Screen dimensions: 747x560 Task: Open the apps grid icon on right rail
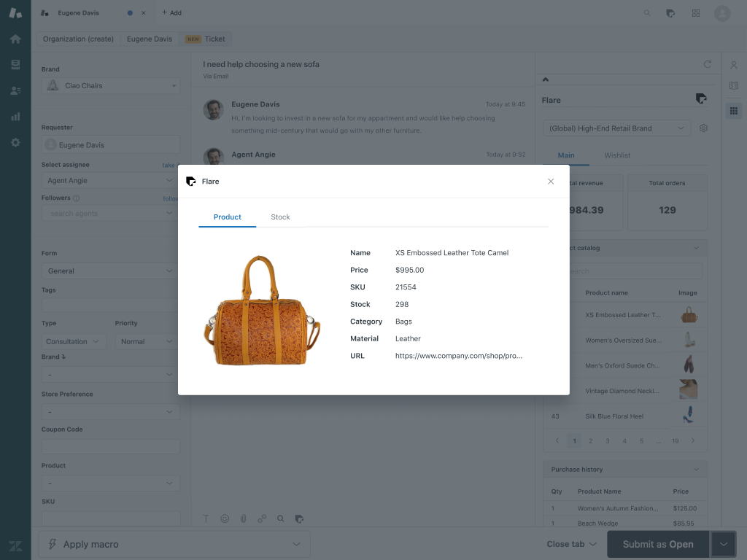click(734, 111)
